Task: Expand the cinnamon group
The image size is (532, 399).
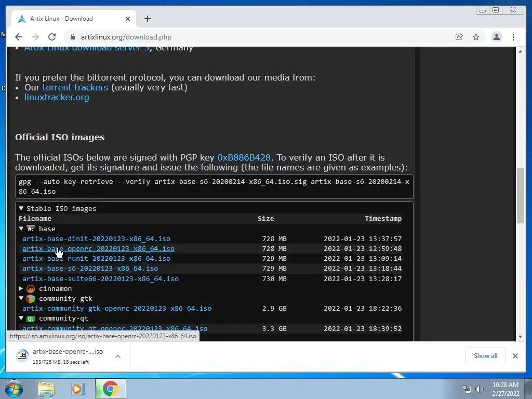Action: [21, 288]
